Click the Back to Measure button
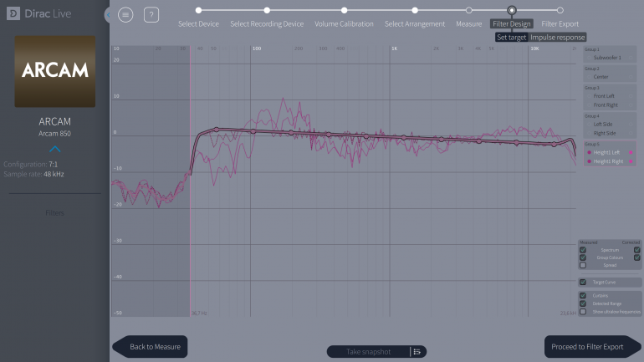Image resolution: width=644 pixels, height=362 pixels. click(151, 346)
